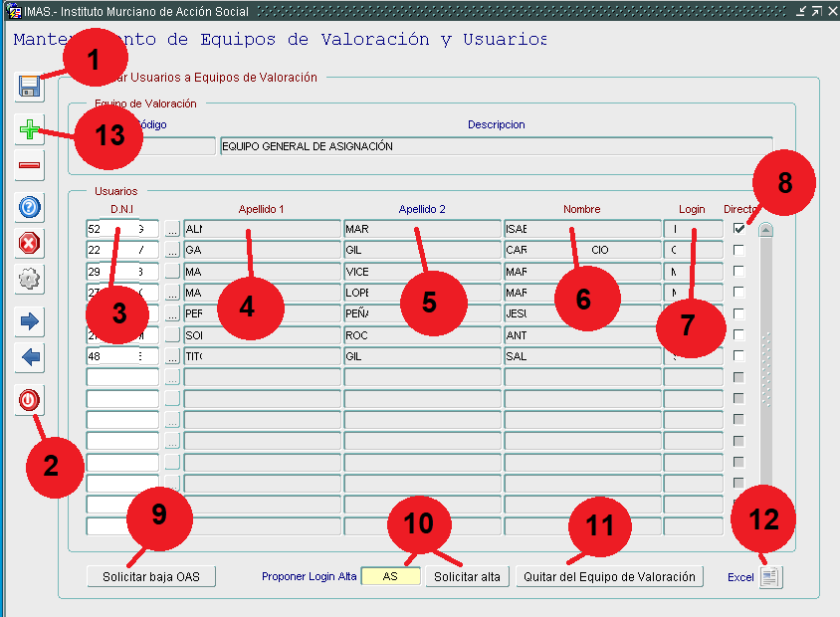
Task: Open lookup list button on TITO user row
Action: (x=172, y=356)
